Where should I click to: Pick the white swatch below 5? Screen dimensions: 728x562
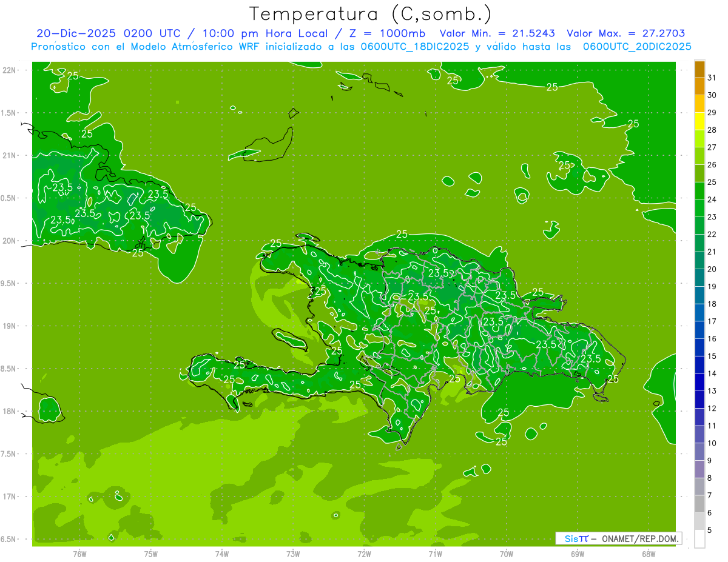(x=699, y=539)
